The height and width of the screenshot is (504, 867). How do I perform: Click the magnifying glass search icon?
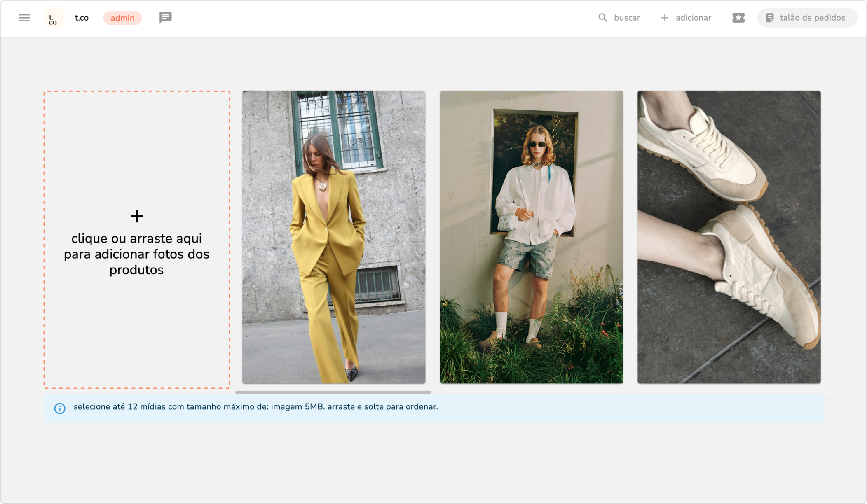pos(602,18)
